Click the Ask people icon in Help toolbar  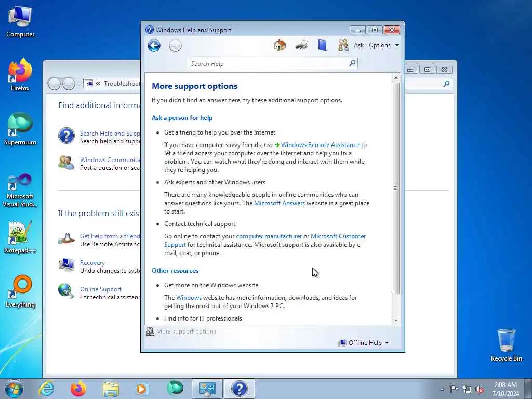pos(343,45)
